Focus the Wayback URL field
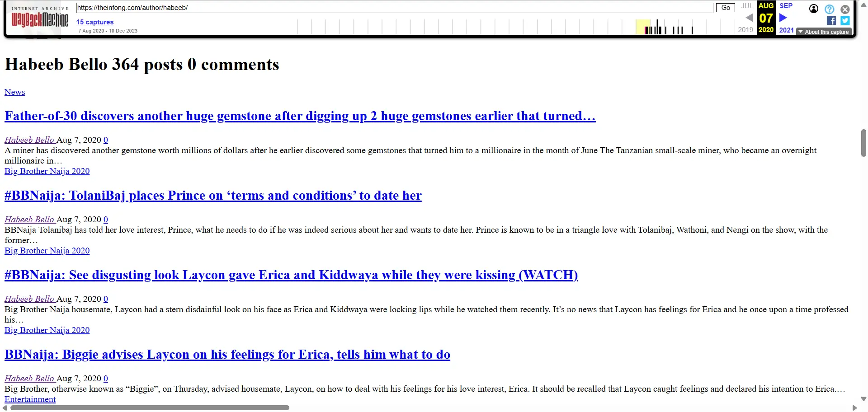 (x=394, y=8)
